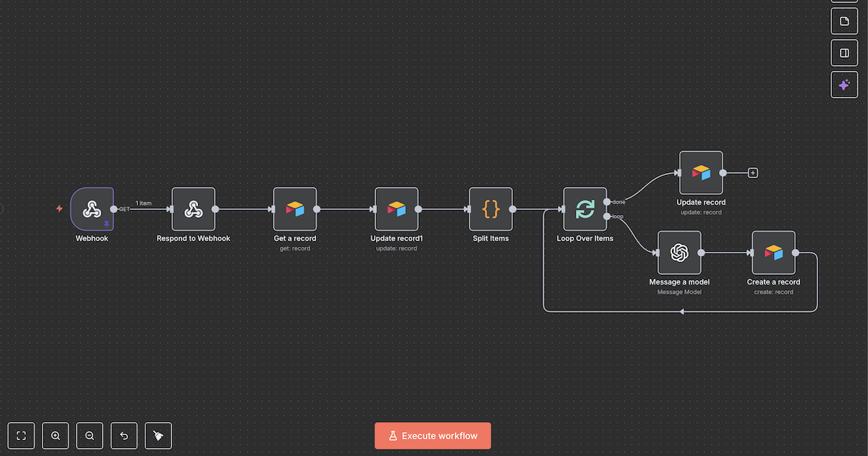This screenshot has width=868, height=456.
Task: Select the Update record node on done branch
Action: 701,173
